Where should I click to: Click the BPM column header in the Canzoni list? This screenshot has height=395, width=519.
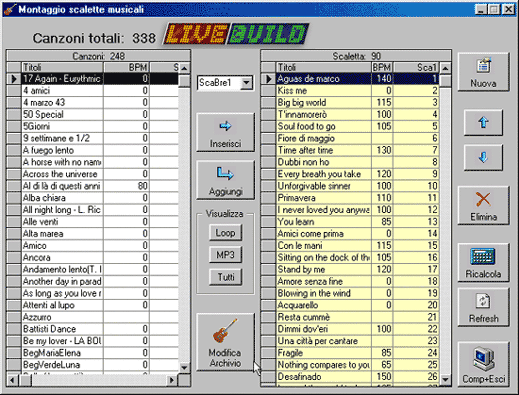point(127,67)
